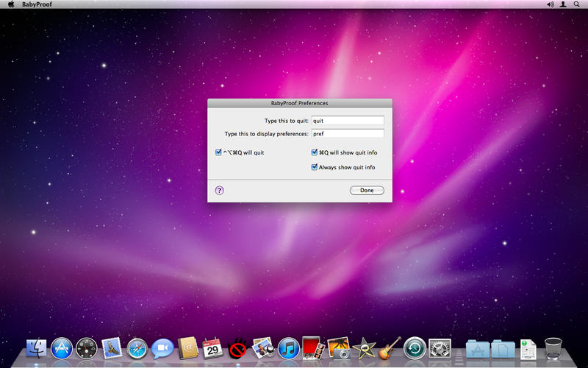Launch iMovie star icon
Viewport: 588px width, 368px height.
pyautogui.click(x=364, y=348)
